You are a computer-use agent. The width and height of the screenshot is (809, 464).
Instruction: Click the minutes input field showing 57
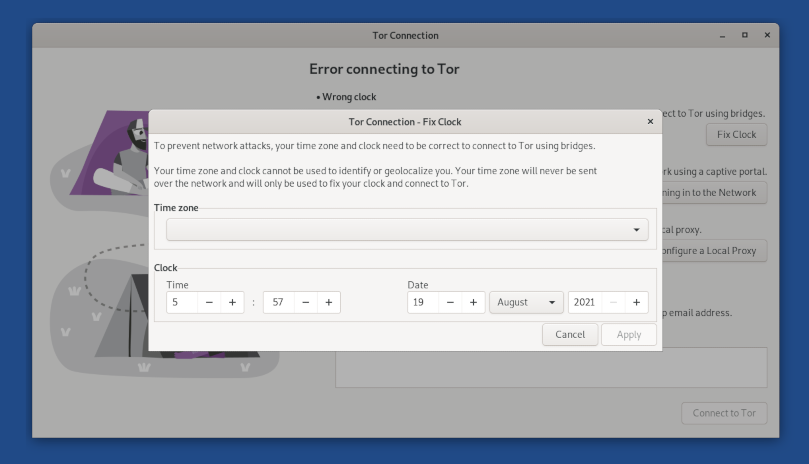pos(278,302)
